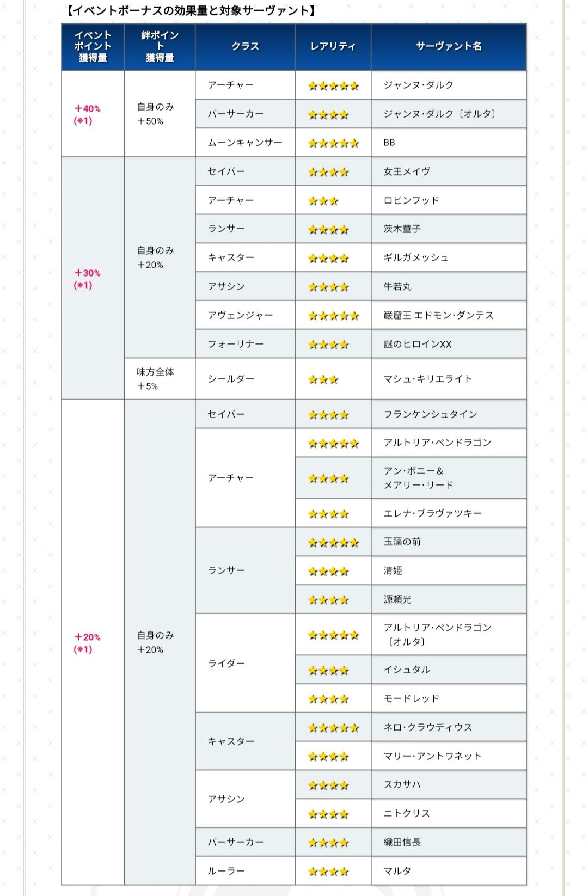
Task: Select the アン·ボニー&メアリー·リード name cell
Action: [449, 478]
